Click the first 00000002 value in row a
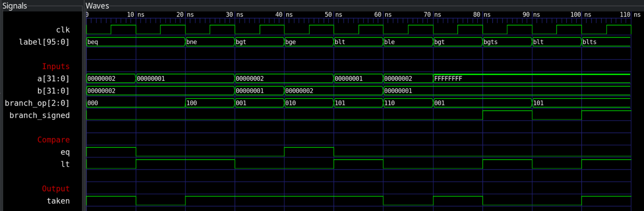The image size is (644, 211). 102,78
